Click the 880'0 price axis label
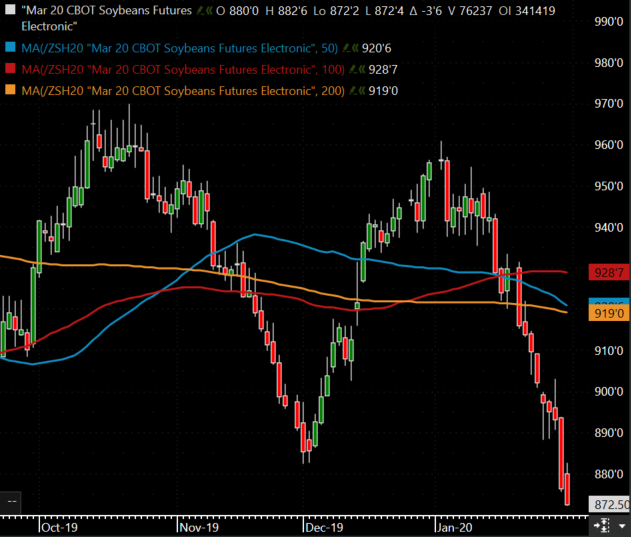The width and height of the screenshot is (631, 537). 609,474
